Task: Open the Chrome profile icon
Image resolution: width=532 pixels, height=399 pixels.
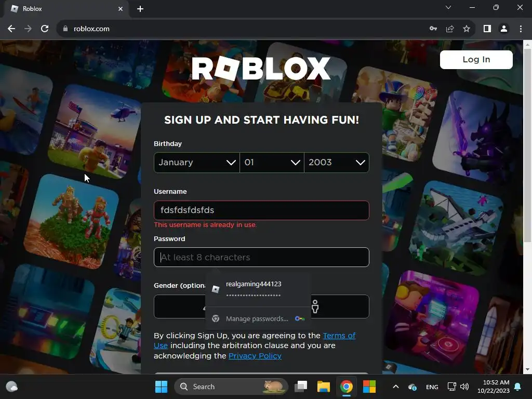Action: (x=504, y=29)
